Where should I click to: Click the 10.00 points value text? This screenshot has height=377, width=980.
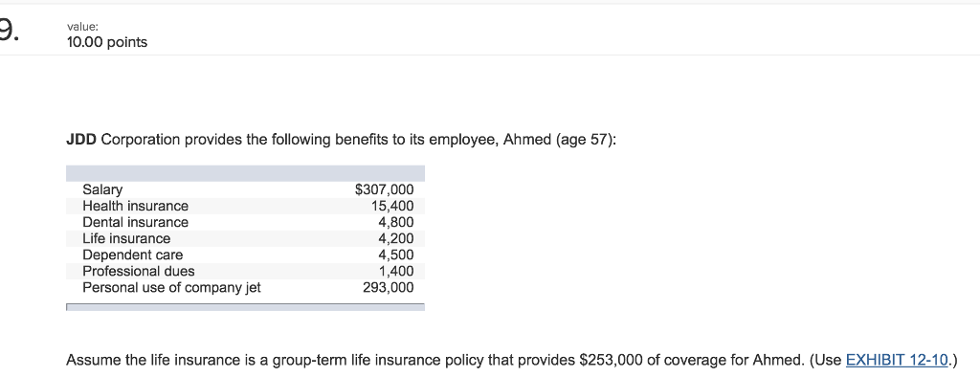coord(107,42)
